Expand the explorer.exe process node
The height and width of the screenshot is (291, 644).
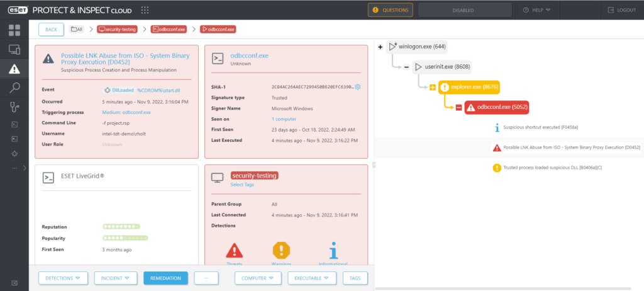pyautogui.click(x=433, y=87)
